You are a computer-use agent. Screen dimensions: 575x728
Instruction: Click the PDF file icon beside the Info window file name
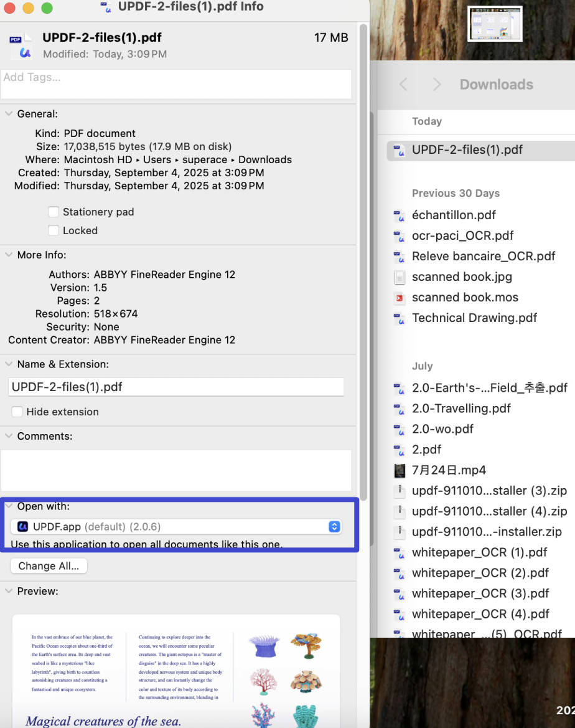(21, 46)
